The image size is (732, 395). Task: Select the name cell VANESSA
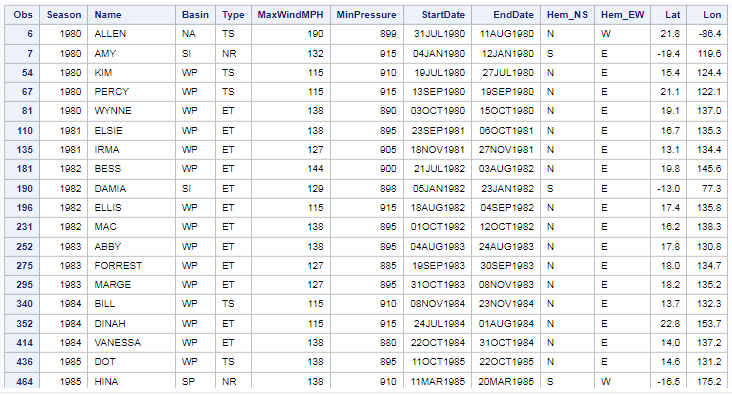pos(132,343)
